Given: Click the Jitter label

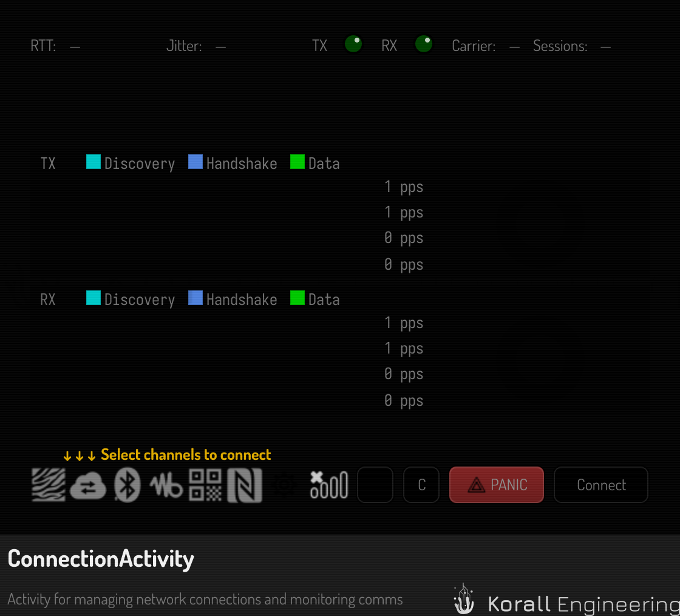Looking at the screenshot, I should coord(185,46).
